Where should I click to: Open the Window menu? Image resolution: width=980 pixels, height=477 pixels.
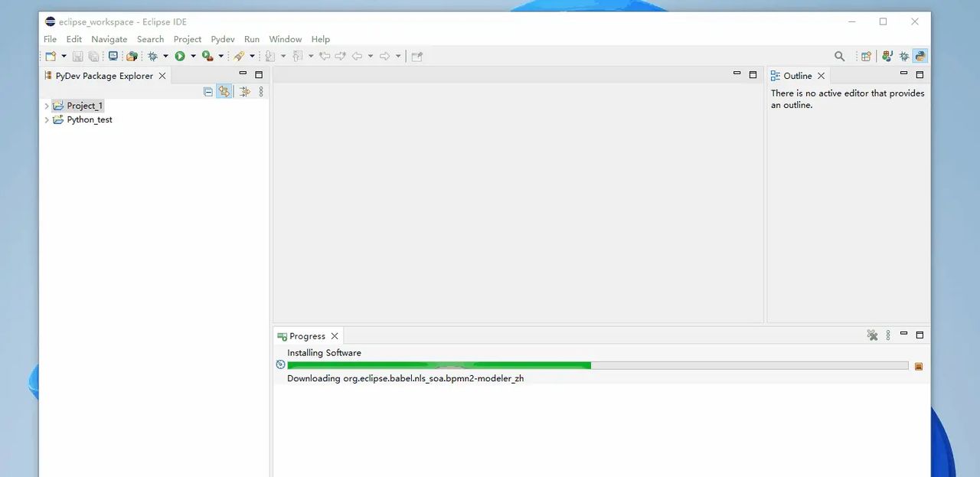click(x=285, y=39)
